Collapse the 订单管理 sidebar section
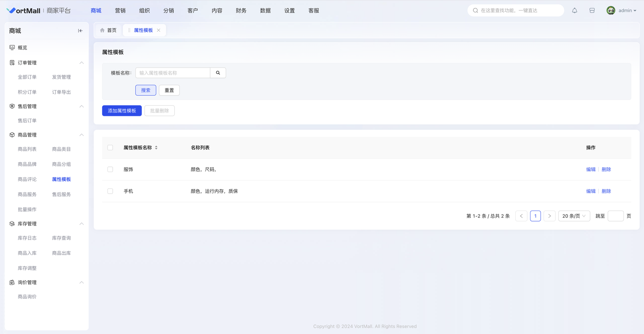The image size is (644, 334). pos(81,63)
